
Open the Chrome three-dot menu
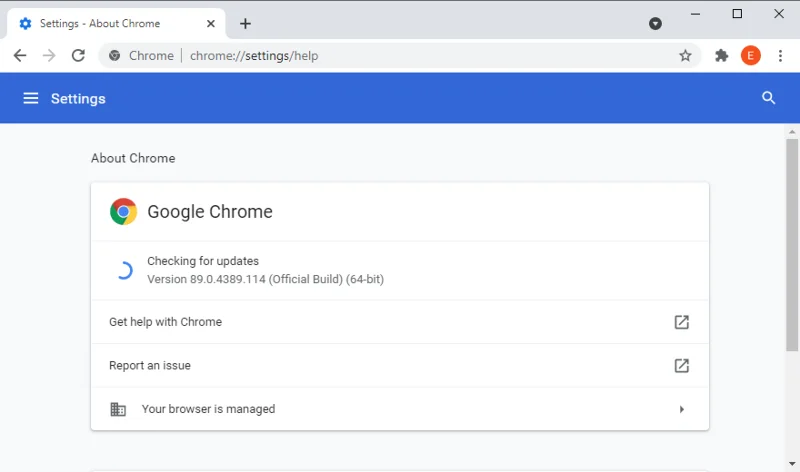(780, 56)
